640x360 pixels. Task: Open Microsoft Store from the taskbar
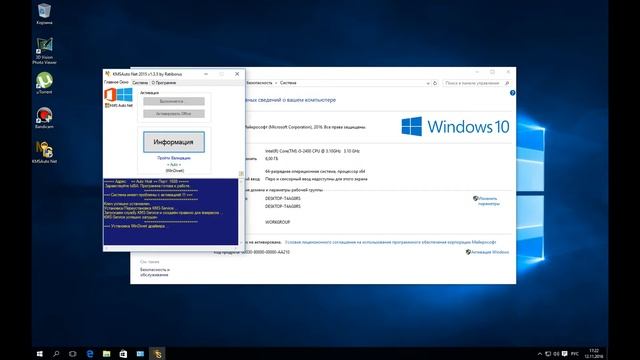coord(123,353)
